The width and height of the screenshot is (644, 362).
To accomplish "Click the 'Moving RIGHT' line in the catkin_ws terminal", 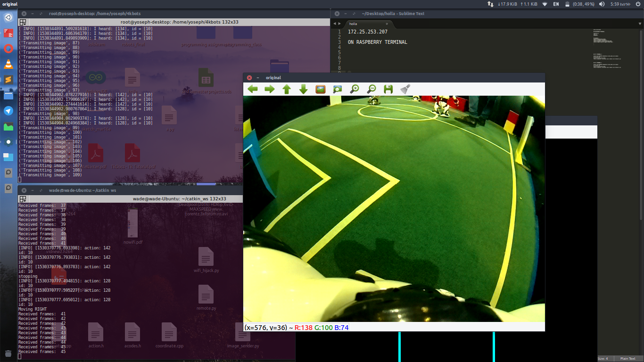I will click(33, 309).
